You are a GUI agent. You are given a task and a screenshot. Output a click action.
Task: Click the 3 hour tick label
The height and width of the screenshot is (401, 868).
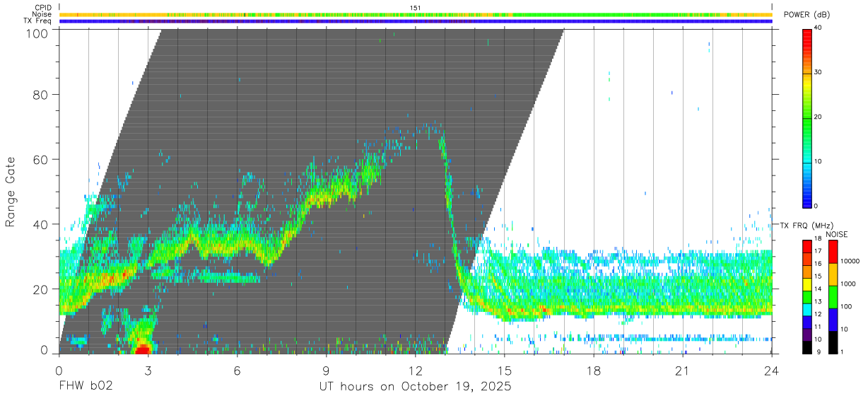click(148, 370)
